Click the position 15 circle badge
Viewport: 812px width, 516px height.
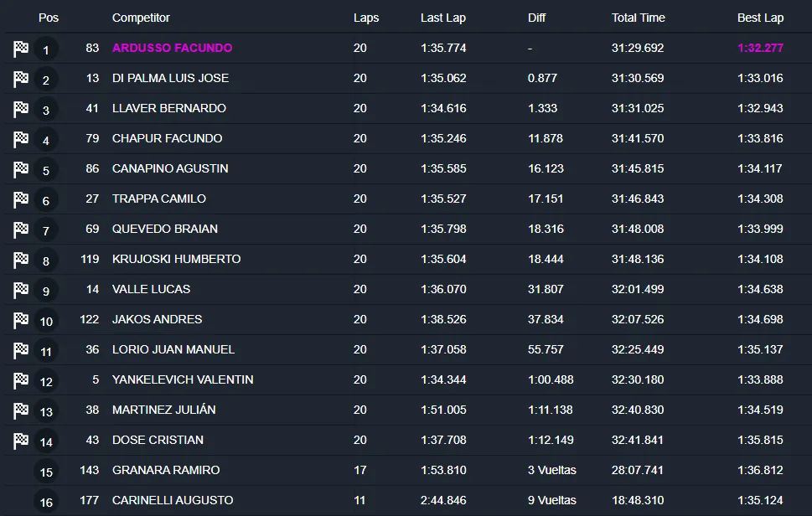(46, 472)
